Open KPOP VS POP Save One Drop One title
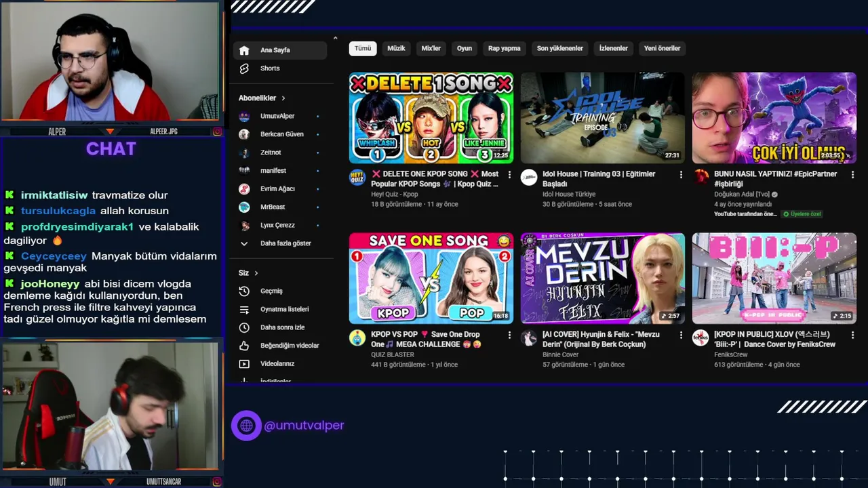The width and height of the screenshot is (868, 488). pos(425,339)
